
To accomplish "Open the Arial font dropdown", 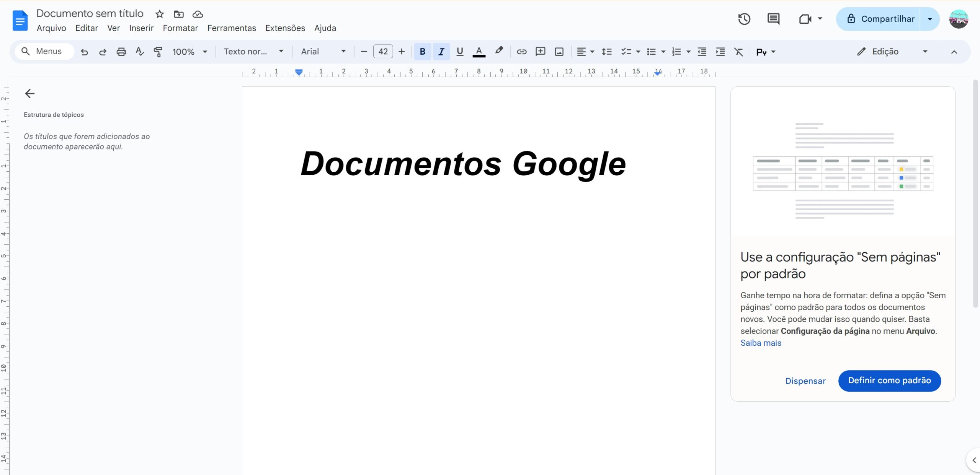I will coord(323,52).
